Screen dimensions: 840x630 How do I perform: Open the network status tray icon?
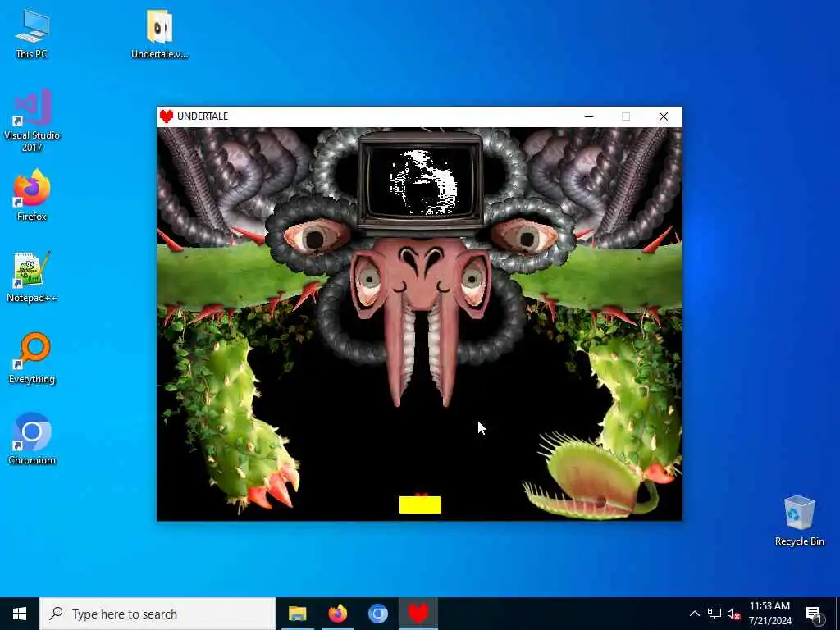coord(714,614)
